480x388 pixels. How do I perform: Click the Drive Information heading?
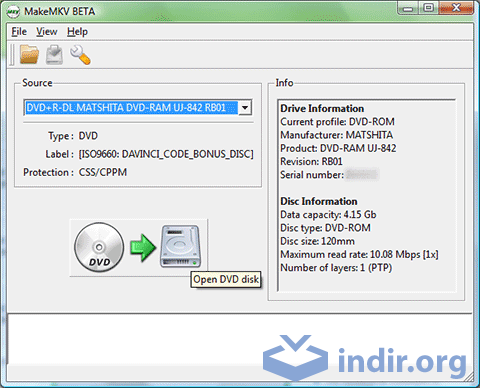[x=322, y=109]
